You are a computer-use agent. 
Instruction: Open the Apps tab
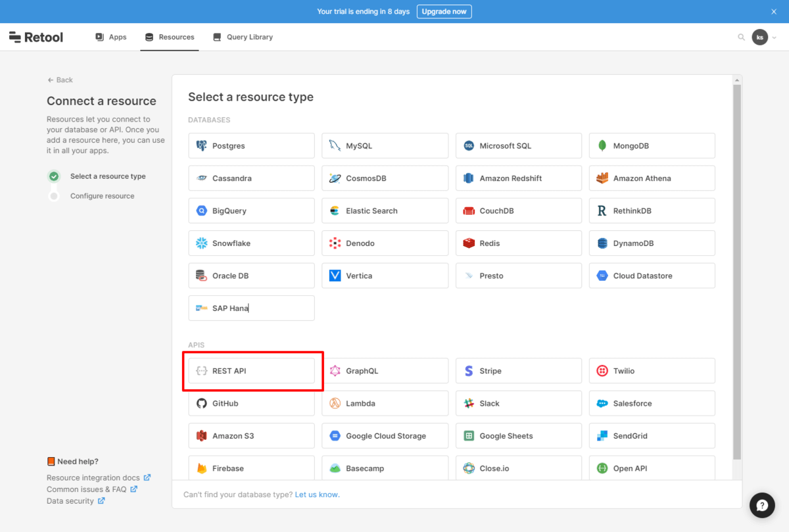[111, 37]
